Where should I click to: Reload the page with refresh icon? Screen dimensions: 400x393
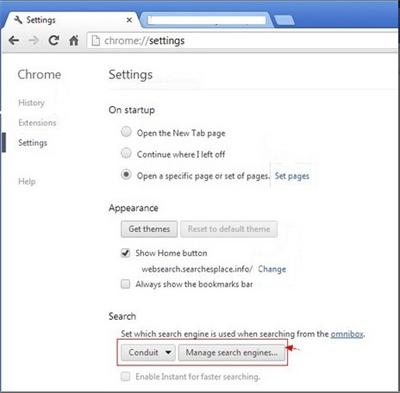click(54, 41)
